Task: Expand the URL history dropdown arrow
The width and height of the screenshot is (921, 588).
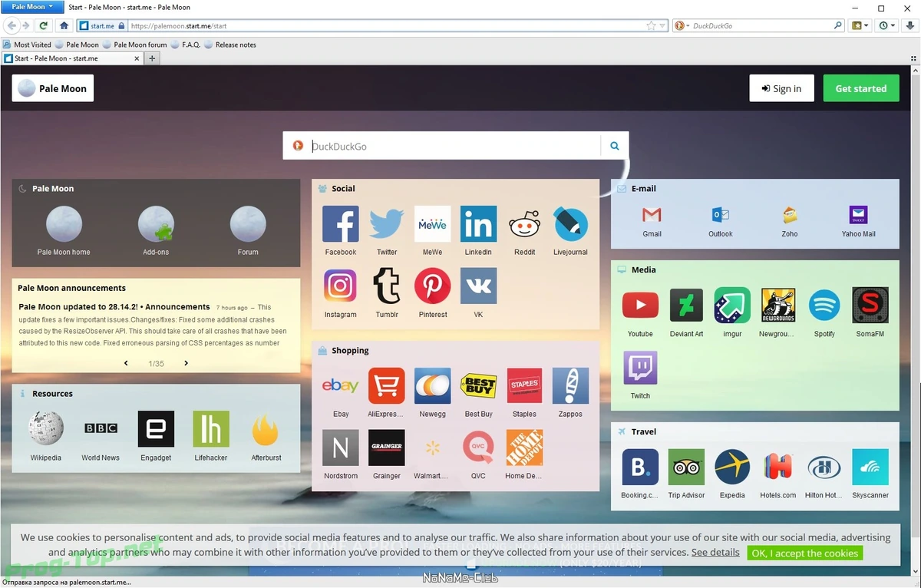Action: point(663,25)
